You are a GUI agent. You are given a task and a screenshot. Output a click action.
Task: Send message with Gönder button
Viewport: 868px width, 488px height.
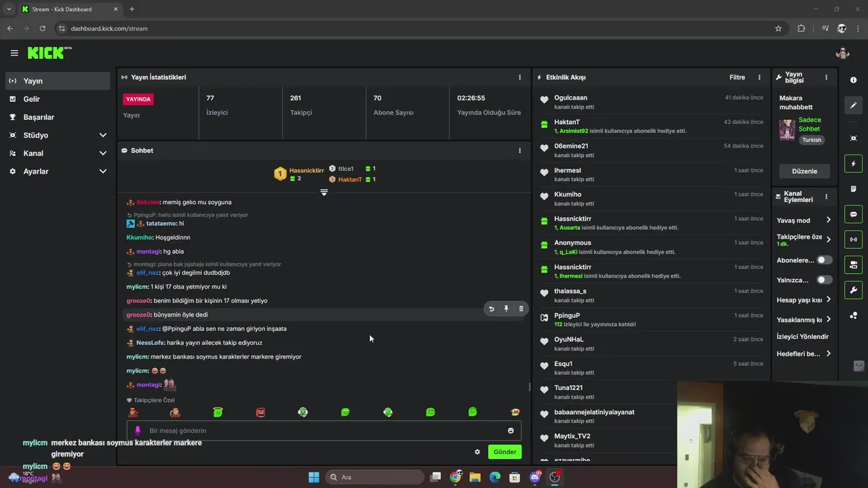[x=505, y=452]
